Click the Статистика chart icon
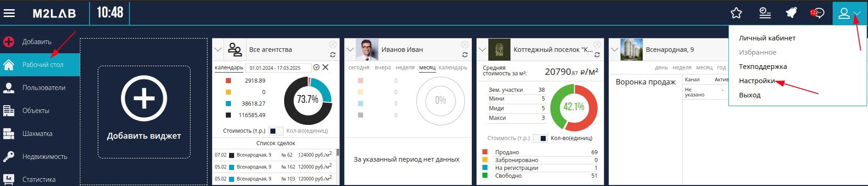The width and height of the screenshot is (868, 186). point(9,179)
